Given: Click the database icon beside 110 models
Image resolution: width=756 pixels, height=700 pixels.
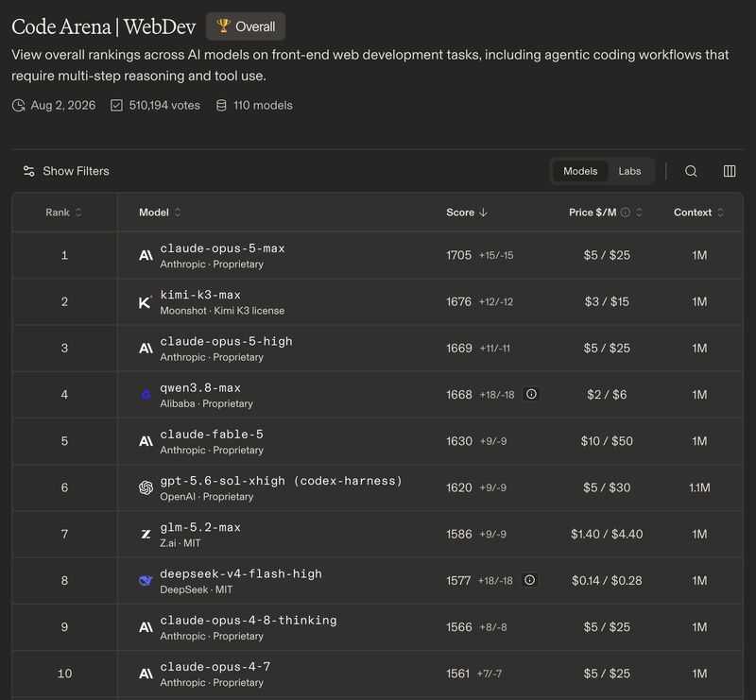Looking at the screenshot, I should tap(221, 106).
